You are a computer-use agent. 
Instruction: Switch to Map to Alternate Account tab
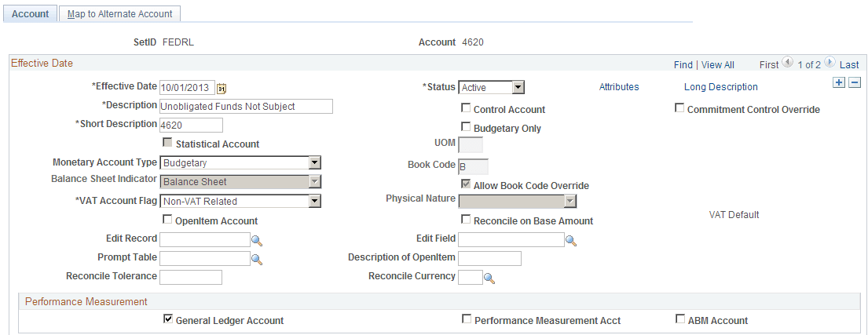click(x=119, y=14)
